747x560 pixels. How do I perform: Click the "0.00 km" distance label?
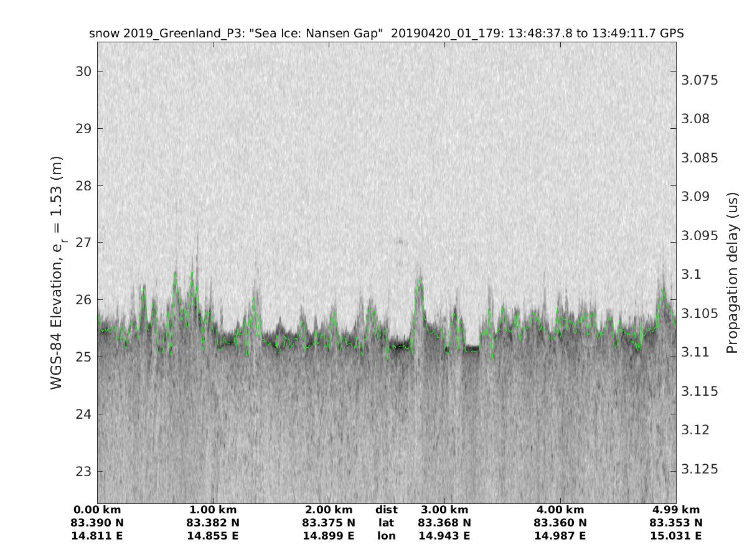[97, 510]
